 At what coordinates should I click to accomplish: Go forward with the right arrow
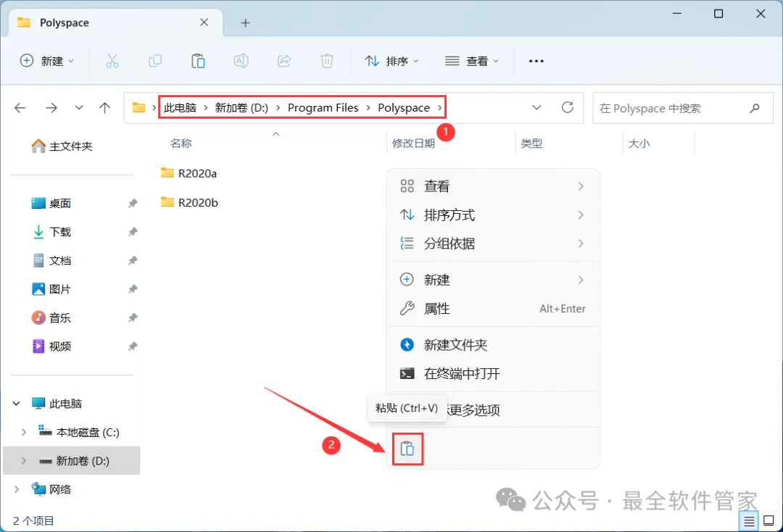(51, 108)
